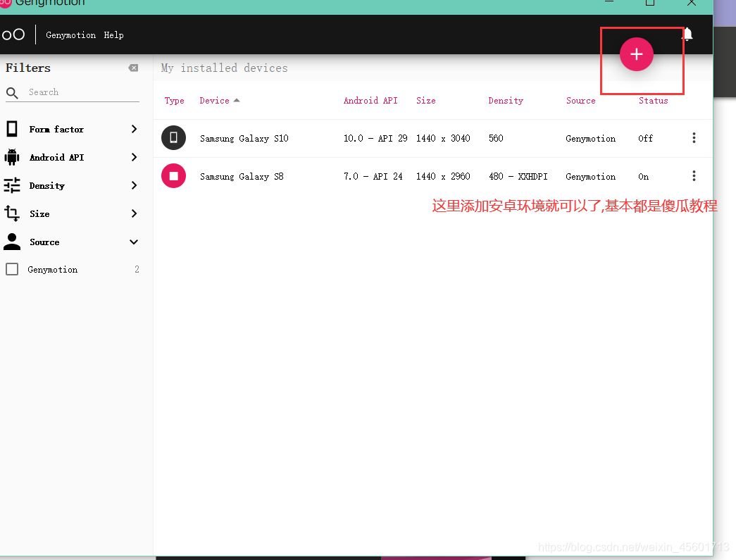Sort by Status column header
The image size is (736, 560).
click(x=653, y=101)
